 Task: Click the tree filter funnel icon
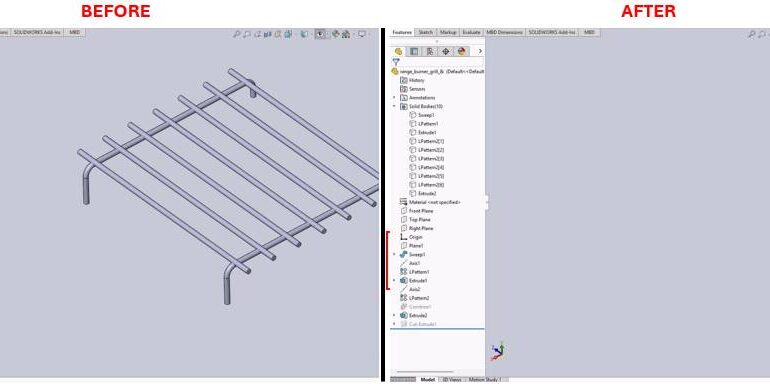tap(396, 62)
